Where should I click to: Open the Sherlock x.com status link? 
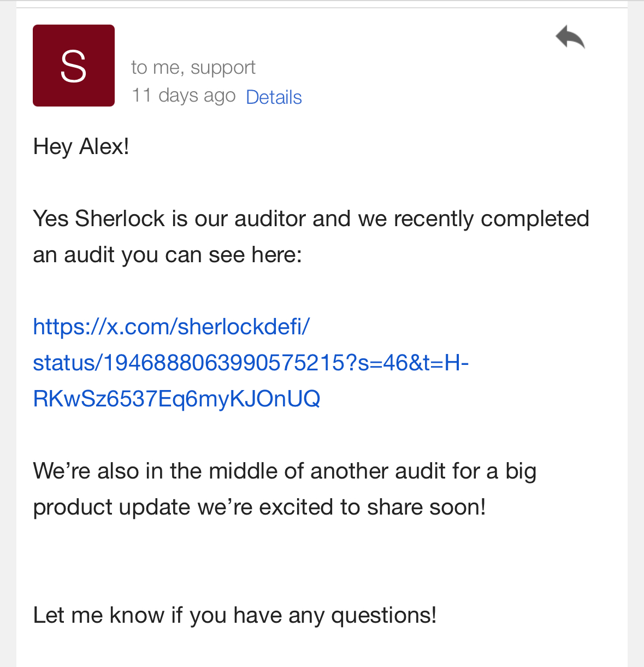171,326
